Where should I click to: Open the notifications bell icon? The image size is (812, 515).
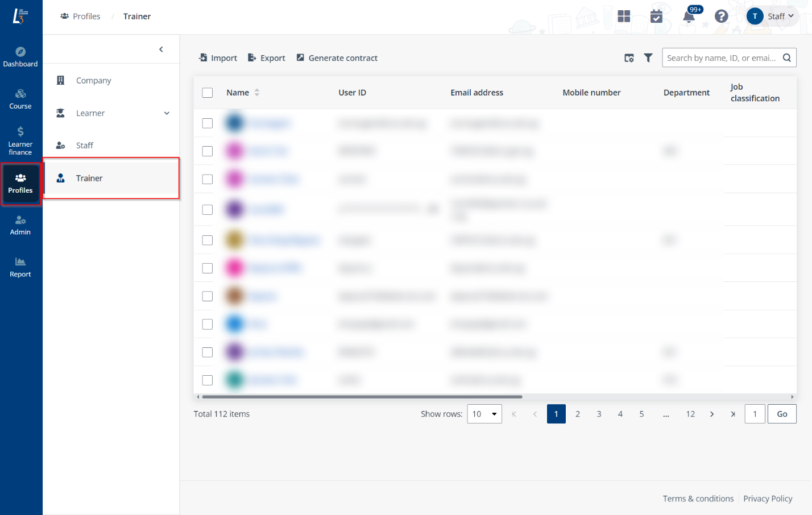pyautogui.click(x=689, y=16)
